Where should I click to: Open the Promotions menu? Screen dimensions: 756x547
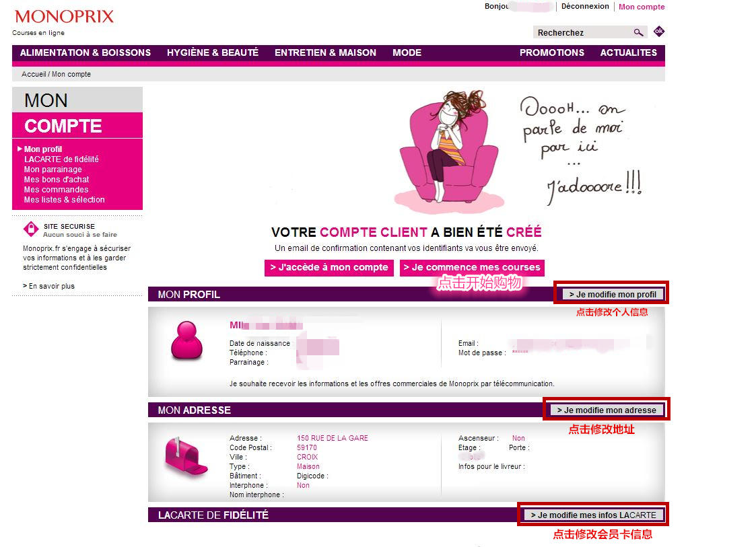click(551, 52)
